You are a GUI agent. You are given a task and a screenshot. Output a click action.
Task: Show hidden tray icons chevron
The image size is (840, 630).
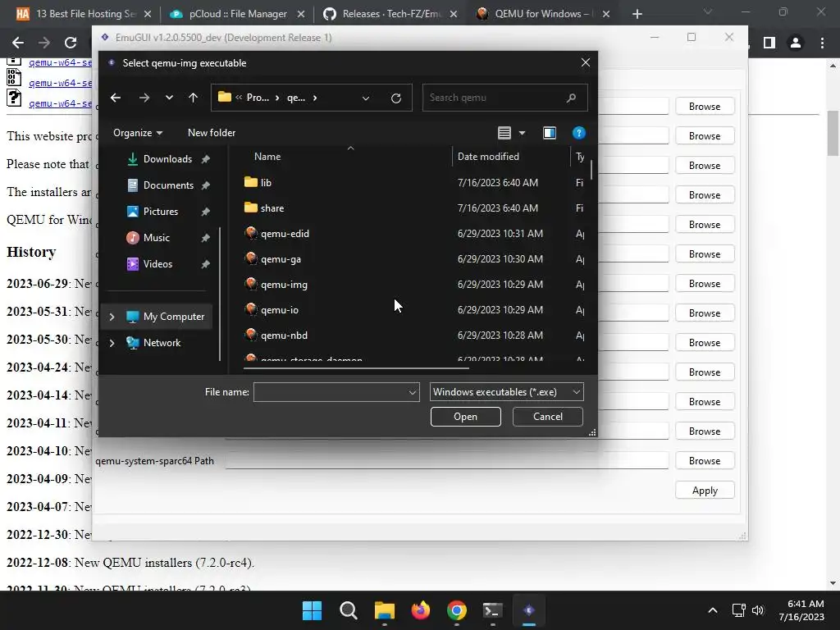(x=713, y=610)
